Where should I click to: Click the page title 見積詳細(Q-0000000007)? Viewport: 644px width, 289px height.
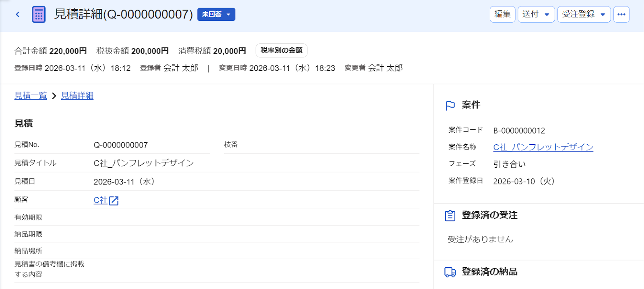pos(124,14)
